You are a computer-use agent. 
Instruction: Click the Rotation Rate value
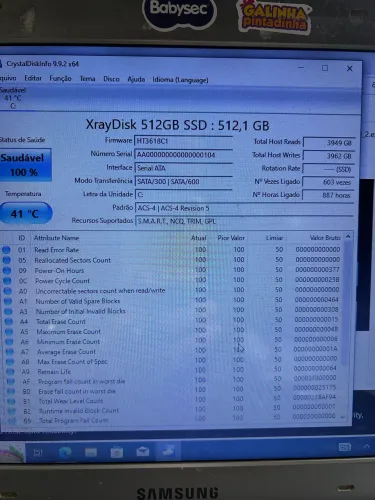tap(329, 169)
